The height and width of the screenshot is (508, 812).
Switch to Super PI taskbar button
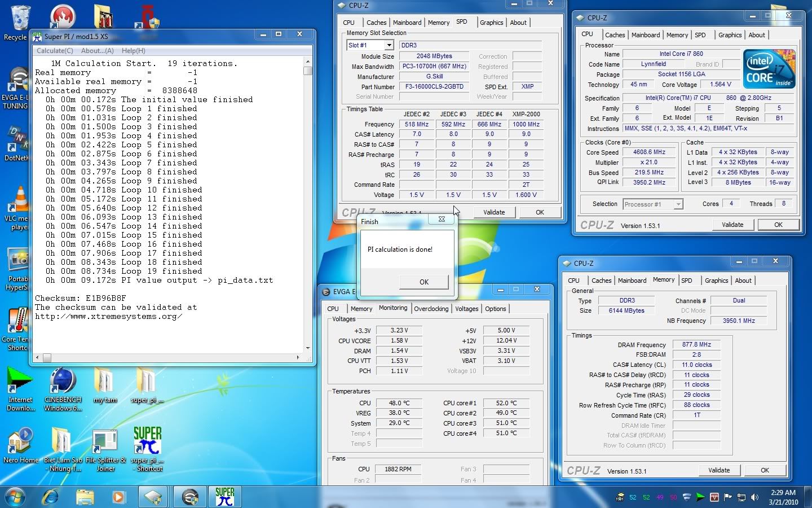click(225, 497)
